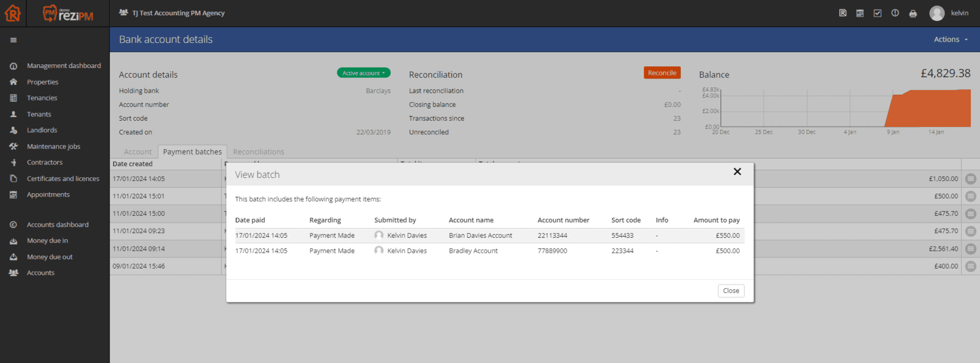Click the Money due in icon
980x363 pixels.
(x=13, y=241)
